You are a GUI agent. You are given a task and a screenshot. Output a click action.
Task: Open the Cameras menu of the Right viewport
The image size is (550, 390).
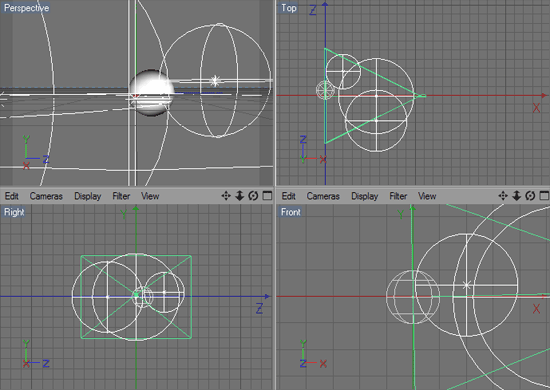click(x=46, y=196)
